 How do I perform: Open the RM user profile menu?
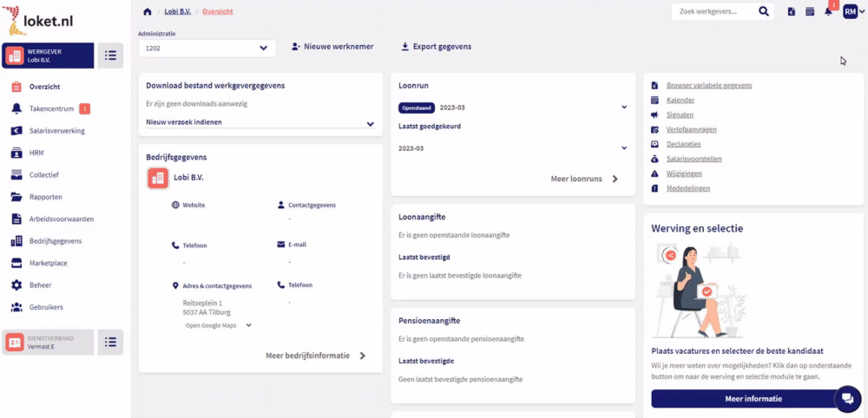[x=852, y=11]
